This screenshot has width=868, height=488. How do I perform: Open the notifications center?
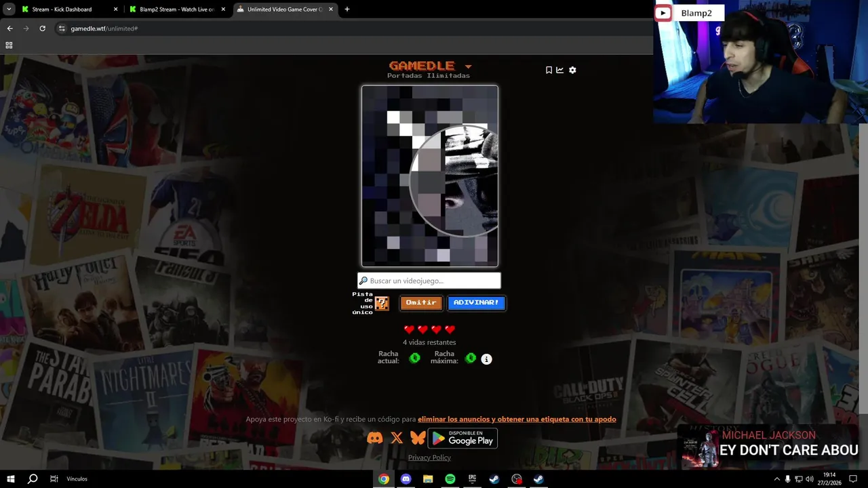click(x=853, y=479)
